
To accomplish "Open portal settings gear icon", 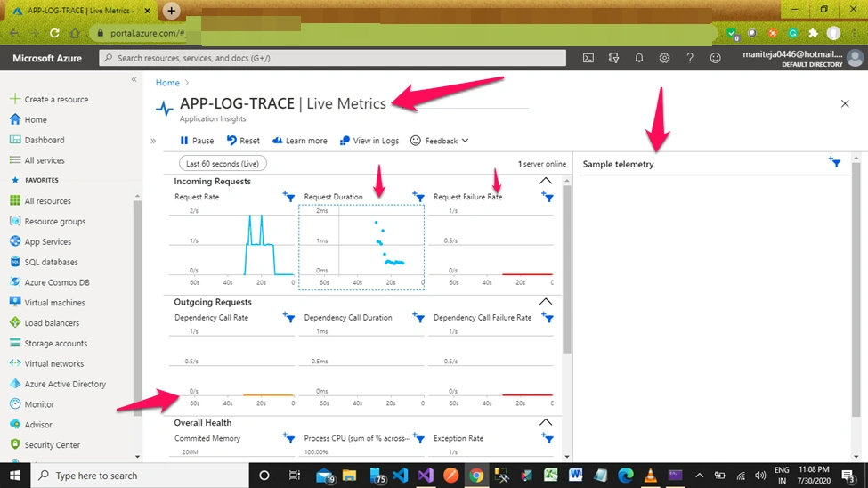I will click(664, 58).
